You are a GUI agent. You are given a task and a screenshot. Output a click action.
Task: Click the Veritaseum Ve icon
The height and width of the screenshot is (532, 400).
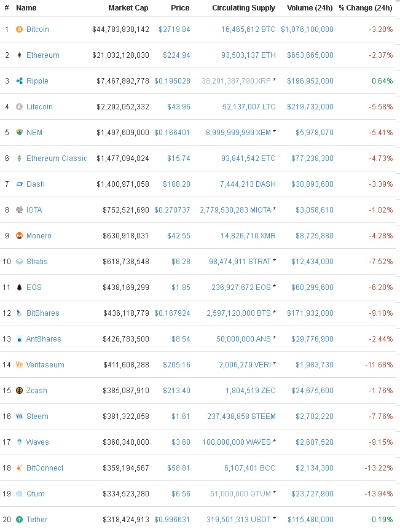point(19,364)
